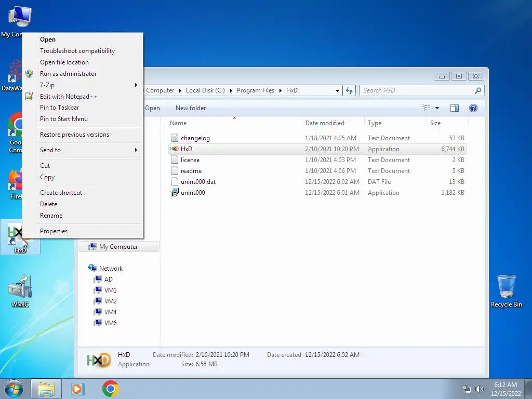Click the search magnifier icon

(x=478, y=90)
